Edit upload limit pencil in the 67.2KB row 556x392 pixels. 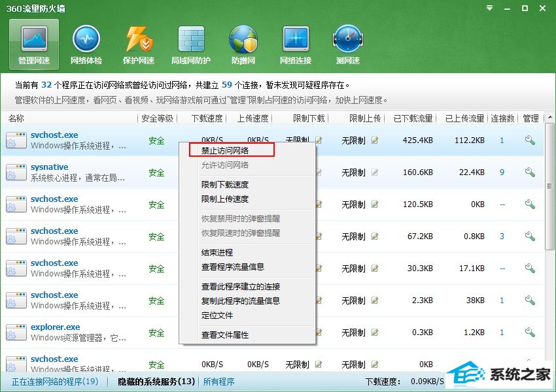pyautogui.click(x=375, y=237)
